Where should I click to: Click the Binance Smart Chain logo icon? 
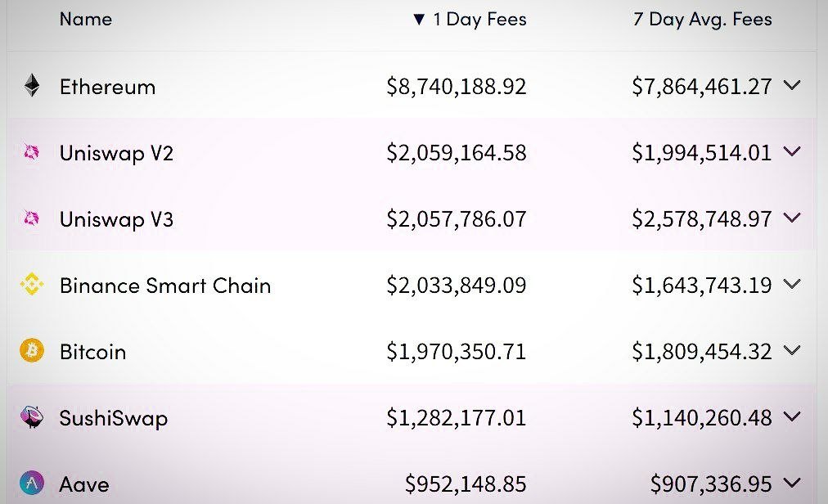(32, 284)
